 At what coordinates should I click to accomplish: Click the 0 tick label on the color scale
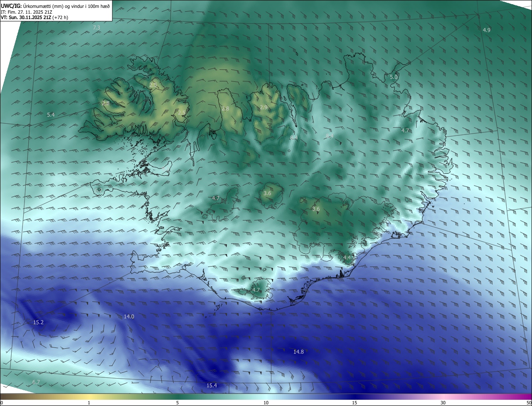coord(2,403)
